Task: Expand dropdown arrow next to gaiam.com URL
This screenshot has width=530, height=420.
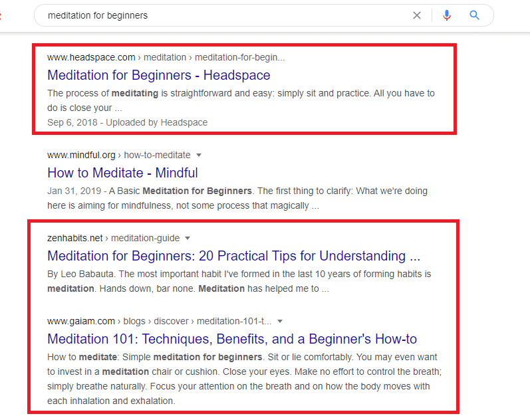Action: [280, 321]
